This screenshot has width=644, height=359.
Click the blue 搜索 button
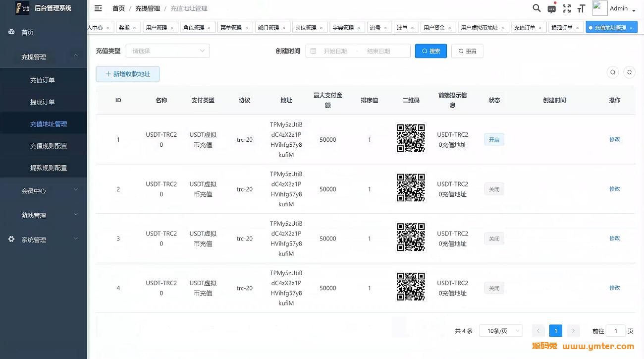point(431,51)
